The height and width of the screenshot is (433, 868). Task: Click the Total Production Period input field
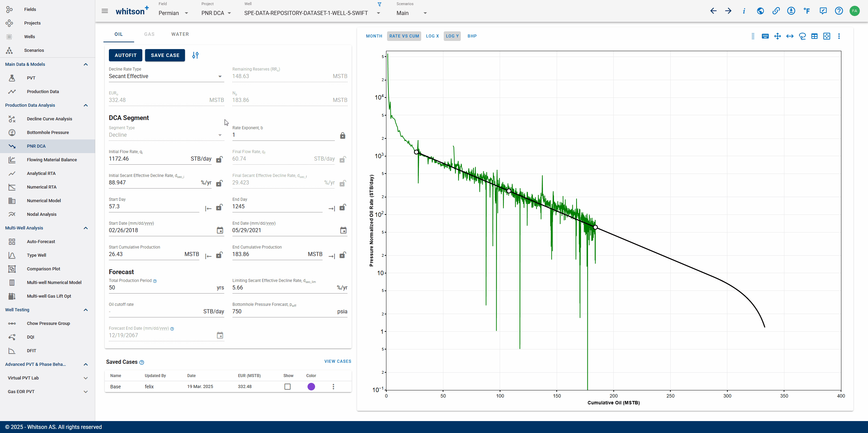[x=166, y=288]
